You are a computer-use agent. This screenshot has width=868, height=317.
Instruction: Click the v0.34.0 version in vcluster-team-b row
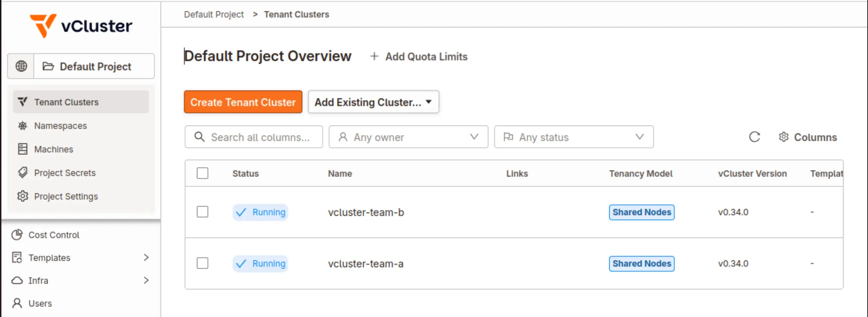[733, 212]
